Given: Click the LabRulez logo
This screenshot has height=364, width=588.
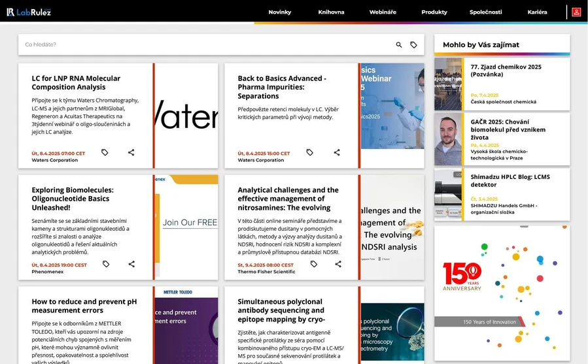Looking at the screenshot, I should pyautogui.click(x=29, y=12).
